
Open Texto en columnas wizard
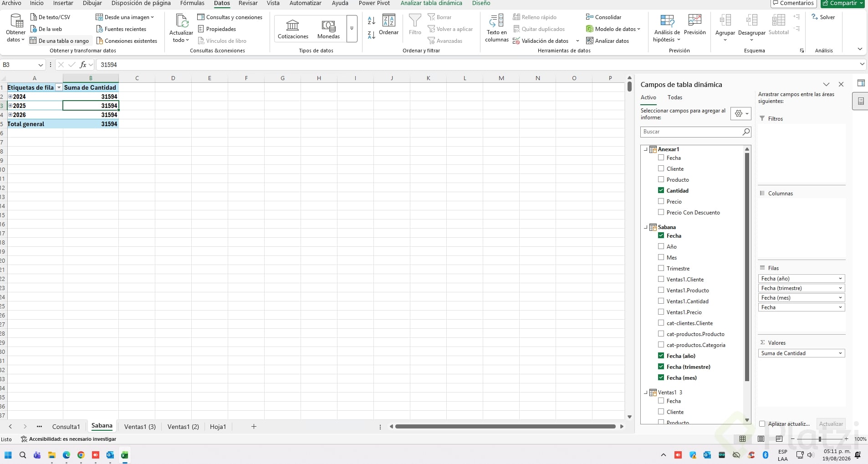coord(496,28)
